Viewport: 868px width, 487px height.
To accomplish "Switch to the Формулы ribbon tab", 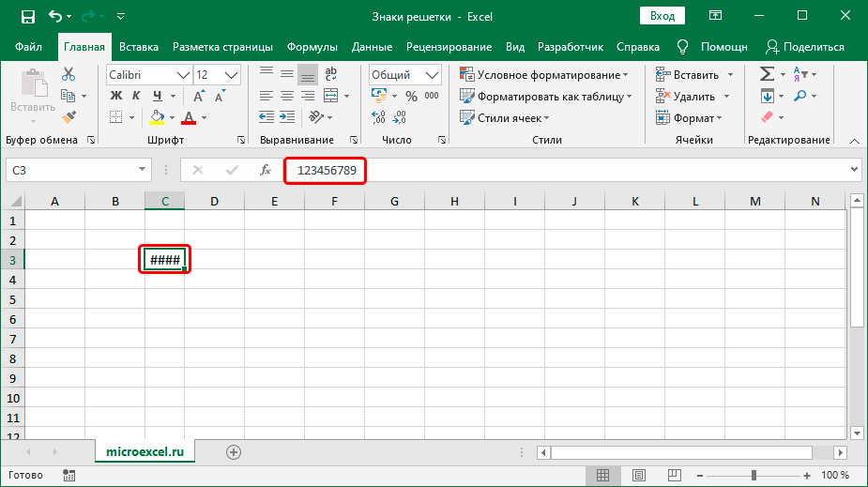I will click(x=312, y=47).
